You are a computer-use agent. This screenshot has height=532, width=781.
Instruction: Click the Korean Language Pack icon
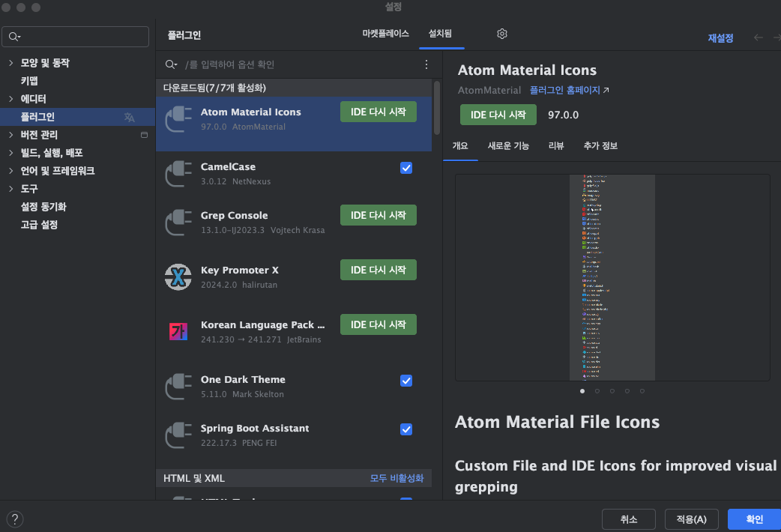click(178, 332)
